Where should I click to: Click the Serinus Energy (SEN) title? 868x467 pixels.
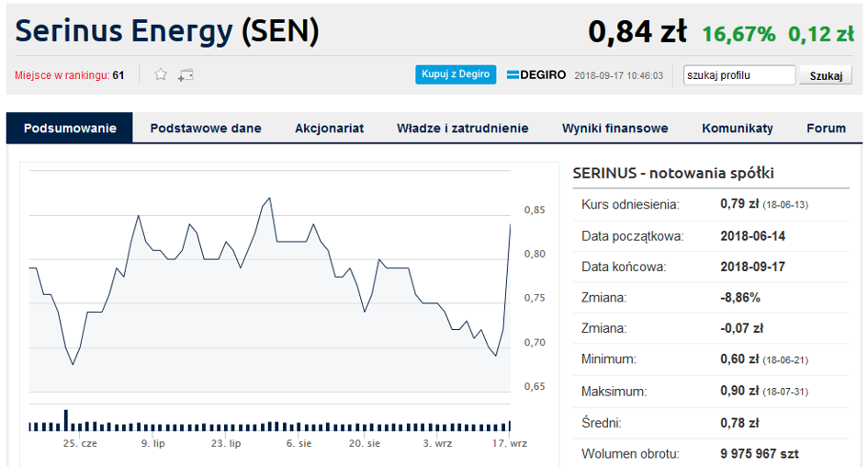tap(167, 30)
